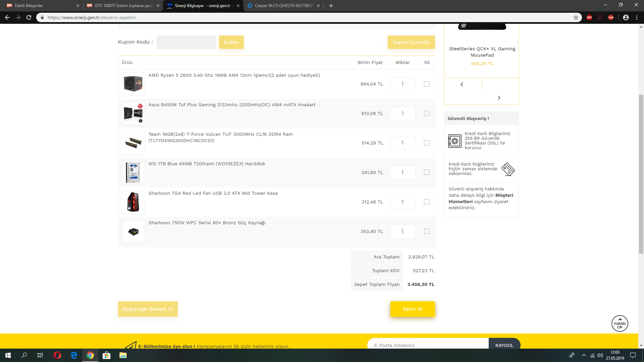
Task: Open Chrome three-dot menu
Action: (x=637, y=17)
